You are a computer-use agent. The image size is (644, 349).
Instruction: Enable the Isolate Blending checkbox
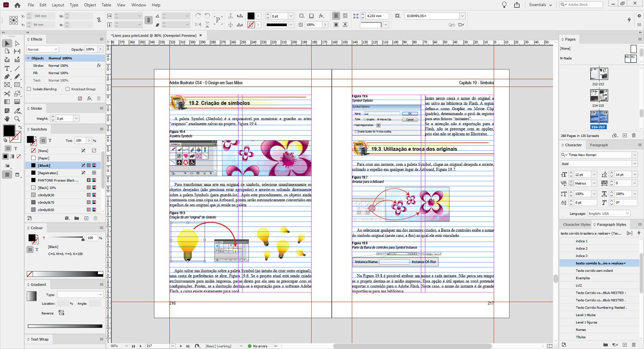pyautogui.click(x=29, y=89)
